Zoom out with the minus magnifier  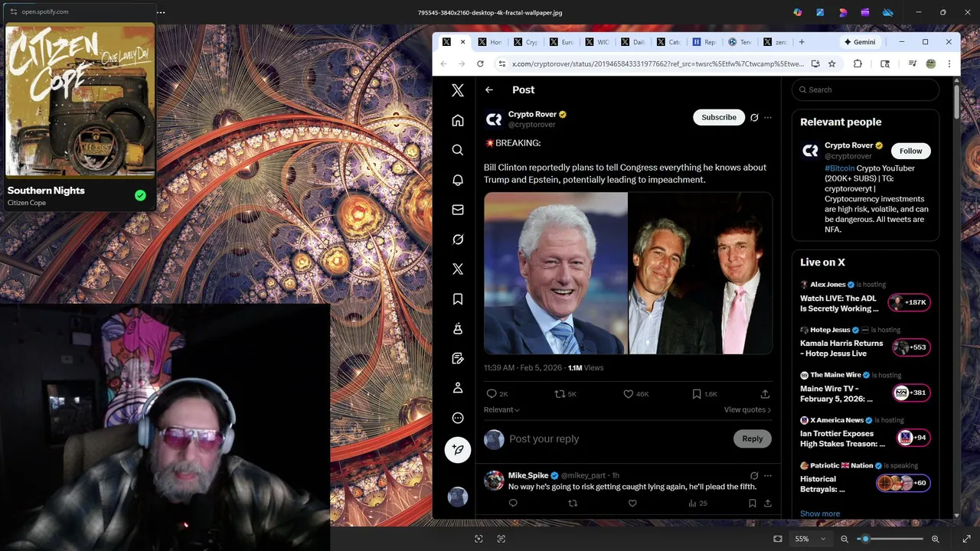pyautogui.click(x=844, y=539)
